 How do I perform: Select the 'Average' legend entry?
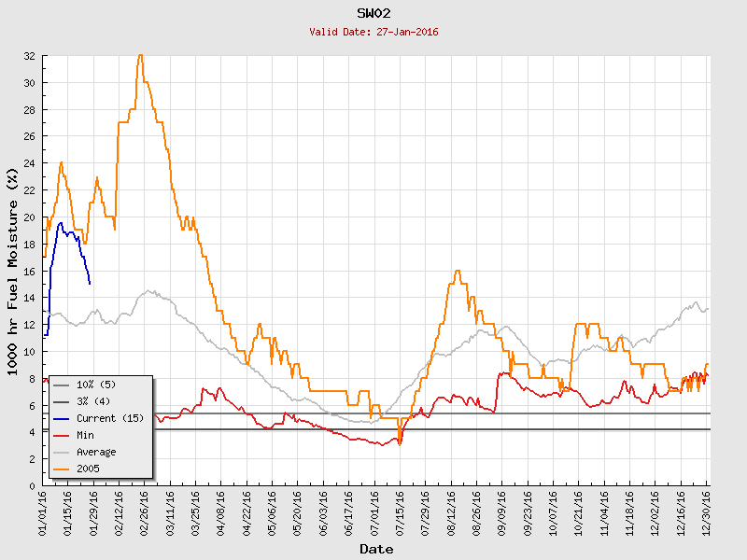coord(96,452)
